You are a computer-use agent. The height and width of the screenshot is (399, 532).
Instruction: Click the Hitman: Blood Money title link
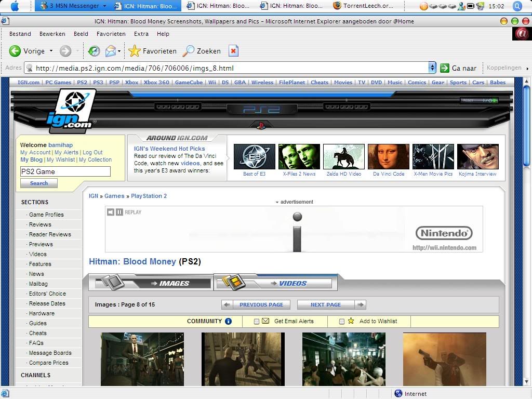pyautogui.click(x=132, y=262)
